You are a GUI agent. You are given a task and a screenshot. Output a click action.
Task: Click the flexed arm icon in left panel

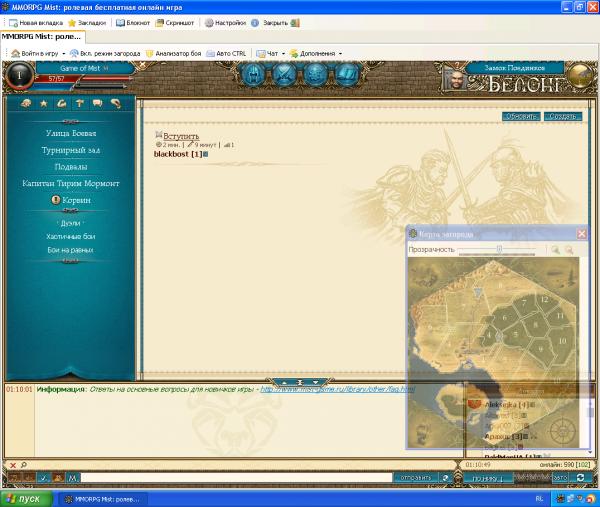tap(61, 103)
